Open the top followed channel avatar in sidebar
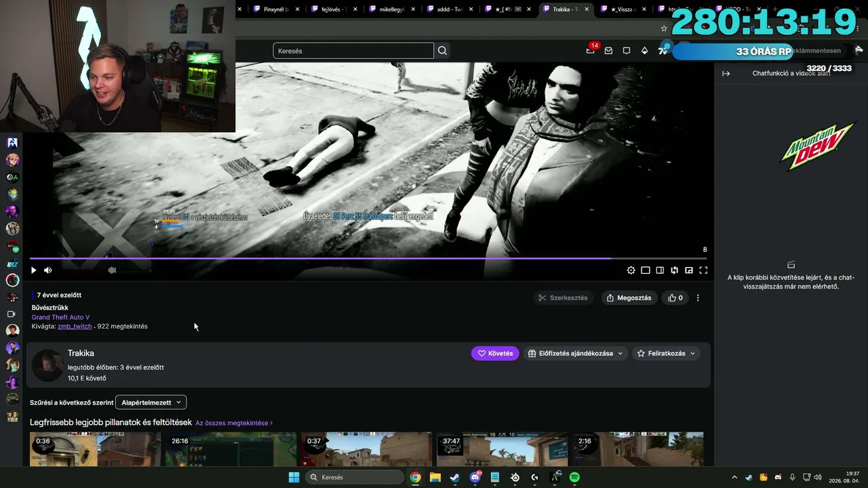Image resolution: width=868 pixels, height=488 pixels. (x=12, y=143)
